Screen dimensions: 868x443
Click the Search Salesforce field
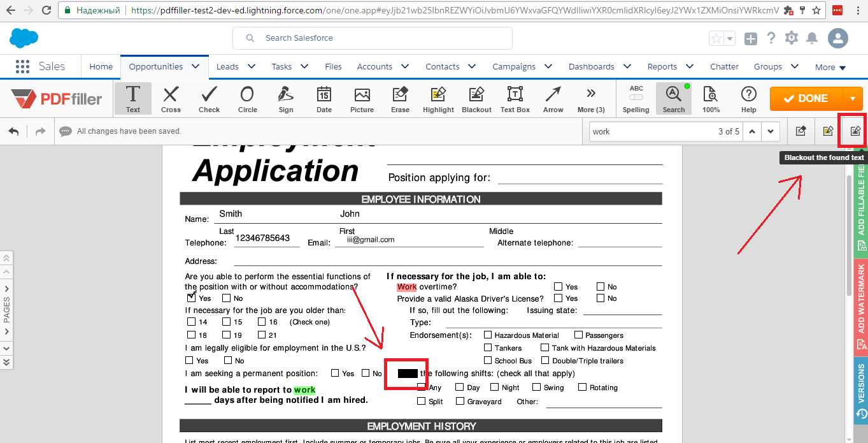373,38
